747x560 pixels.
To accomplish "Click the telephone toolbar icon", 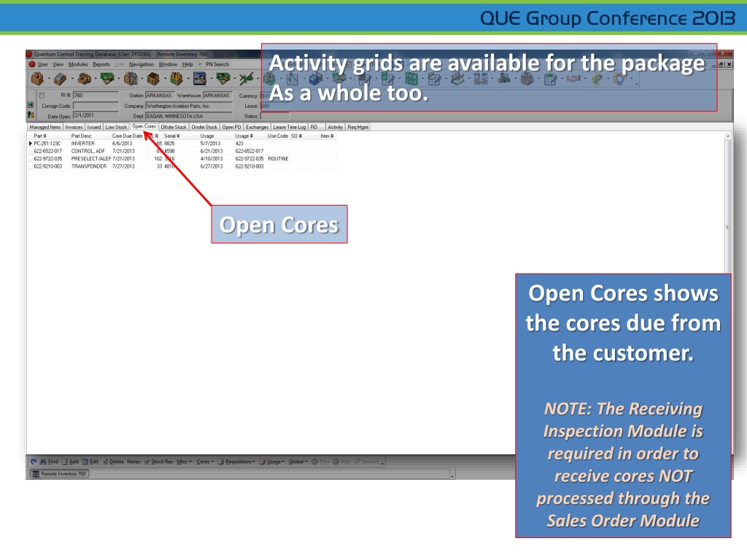I will (84, 79).
